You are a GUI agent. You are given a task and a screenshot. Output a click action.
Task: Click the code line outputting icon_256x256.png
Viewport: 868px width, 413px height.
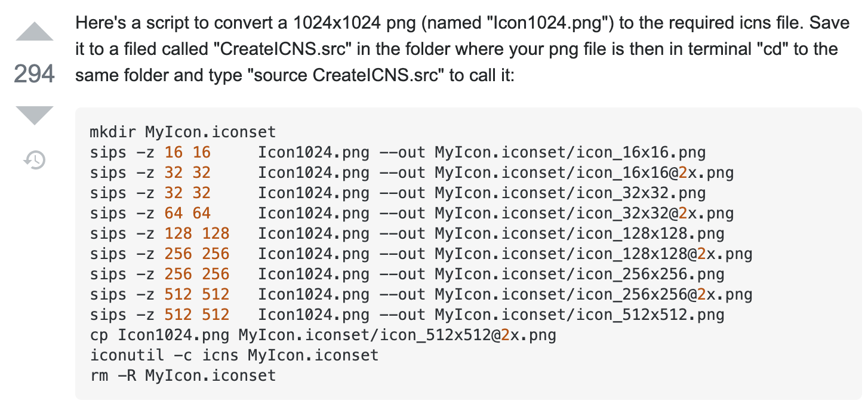(x=407, y=275)
